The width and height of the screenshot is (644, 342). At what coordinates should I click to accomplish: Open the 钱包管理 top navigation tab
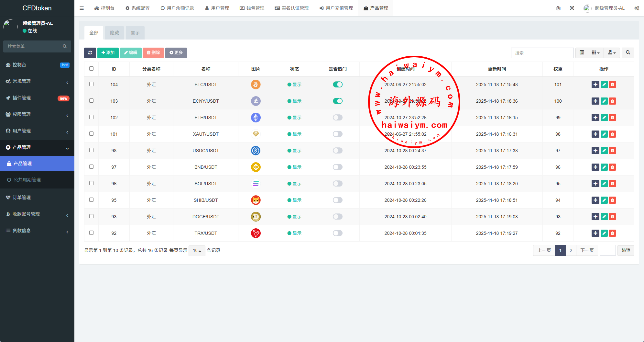[x=252, y=8]
